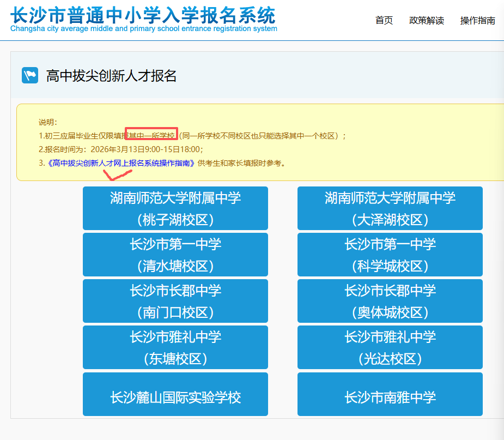Register for 长沙市雅礼中学 (东塘校区)
The width and height of the screenshot is (504, 440).
175,347
